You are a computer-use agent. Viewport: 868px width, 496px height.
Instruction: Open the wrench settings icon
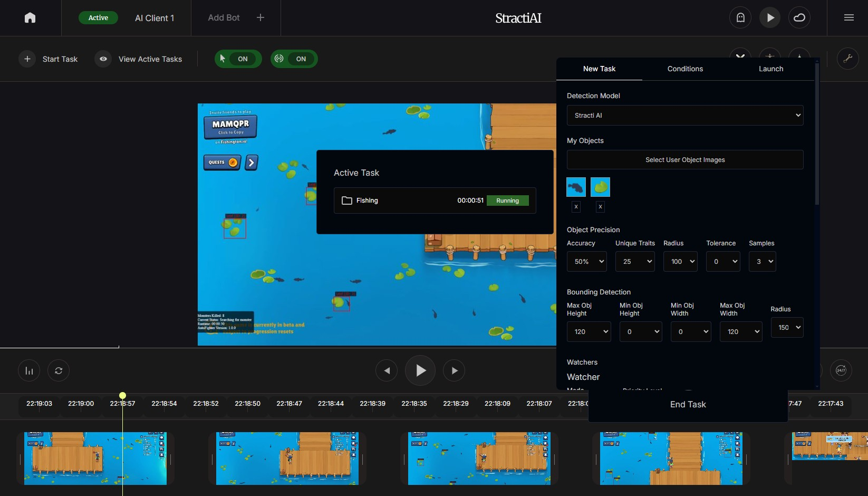pos(848,59)
